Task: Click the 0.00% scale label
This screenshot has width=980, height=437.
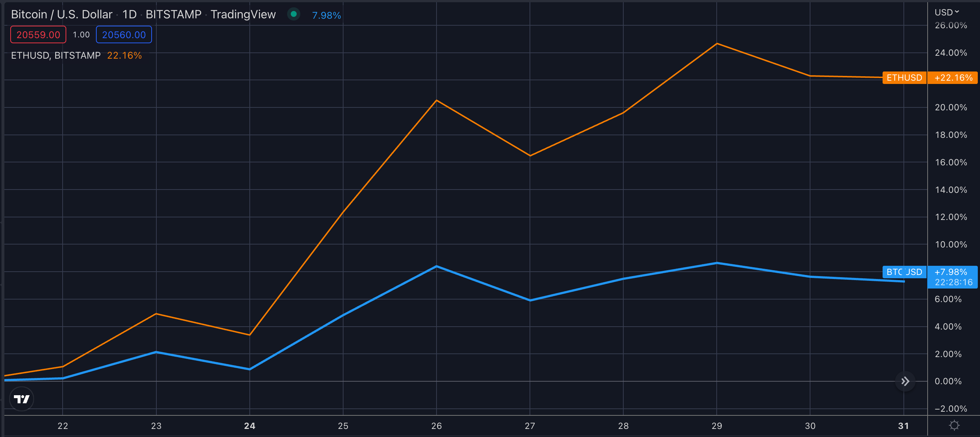Action: 948,381
